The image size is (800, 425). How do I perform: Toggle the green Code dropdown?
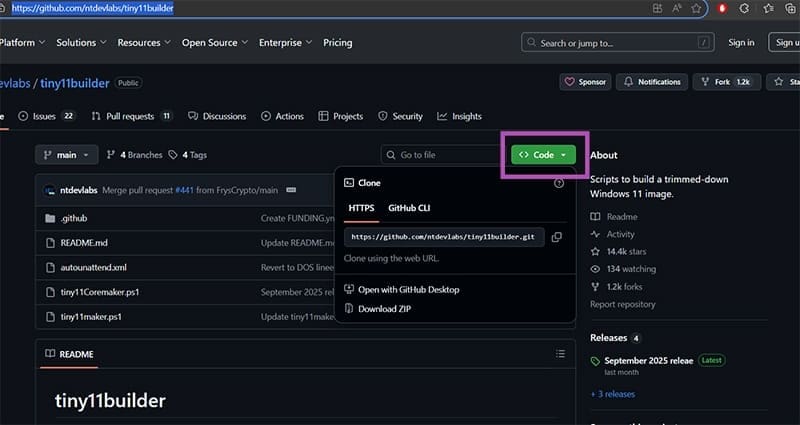click(543, 155)
